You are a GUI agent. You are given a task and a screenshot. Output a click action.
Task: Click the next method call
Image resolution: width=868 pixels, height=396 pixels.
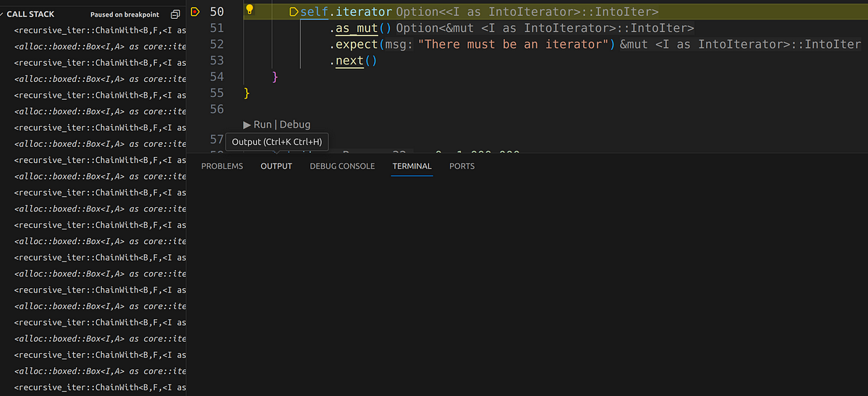coord(349,61)
